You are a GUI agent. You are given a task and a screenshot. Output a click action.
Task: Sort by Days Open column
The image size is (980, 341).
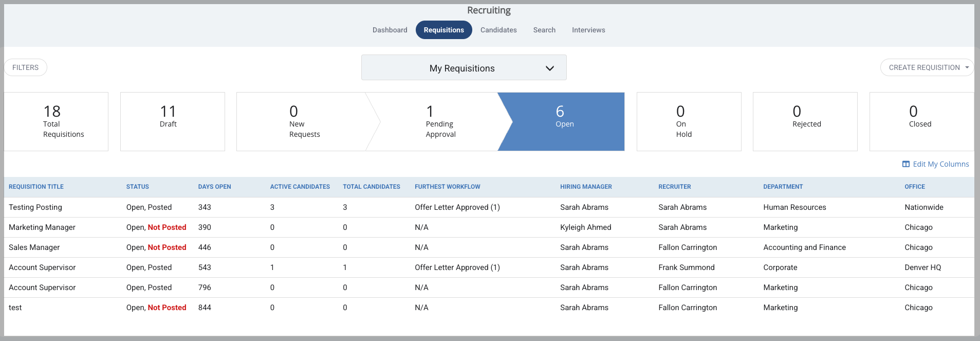click(215, 187)
